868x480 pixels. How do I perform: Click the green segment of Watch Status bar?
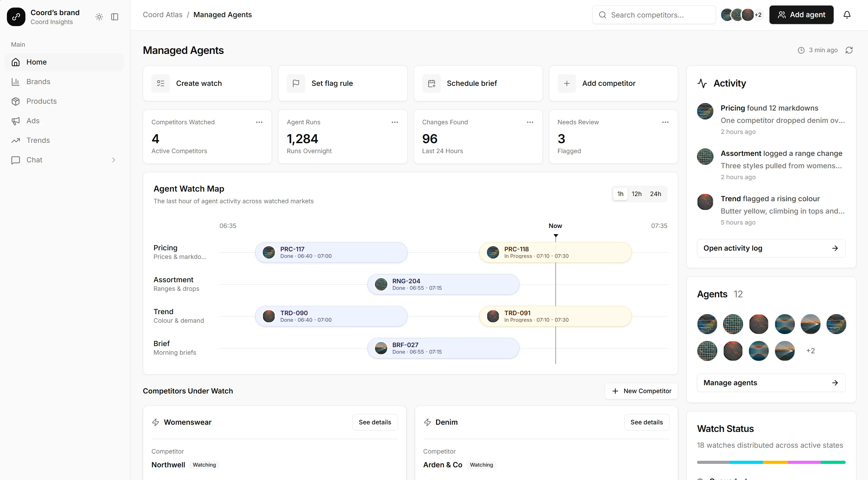833,462
